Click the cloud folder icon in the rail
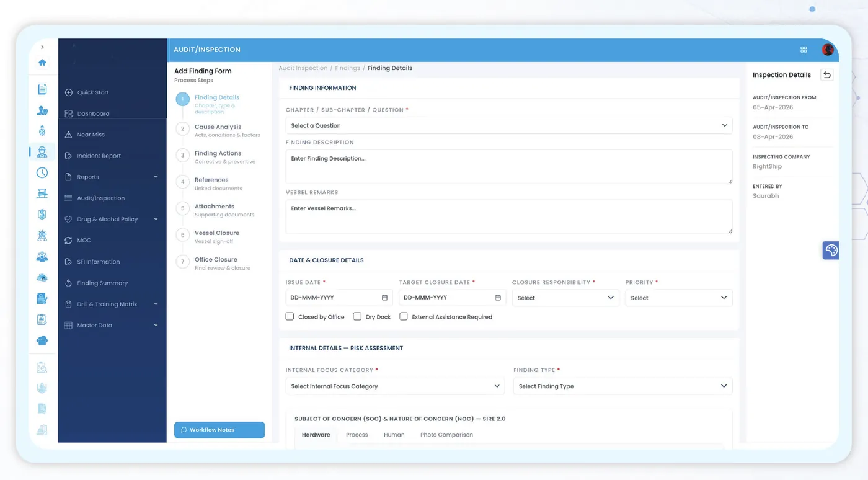This screenshot has width=868, height=480. [42, 340]
